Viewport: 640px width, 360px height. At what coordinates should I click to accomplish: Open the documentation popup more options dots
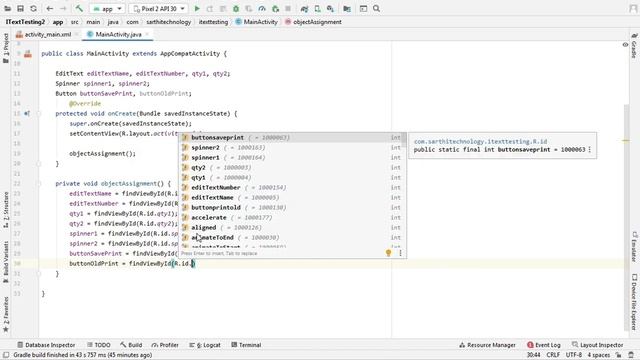[590, 150]
